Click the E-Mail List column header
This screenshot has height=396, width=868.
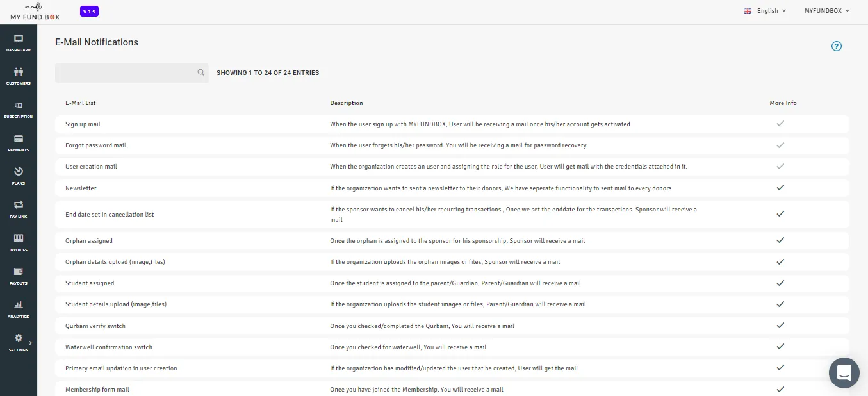pyautogui.click(x=81, y=103)
